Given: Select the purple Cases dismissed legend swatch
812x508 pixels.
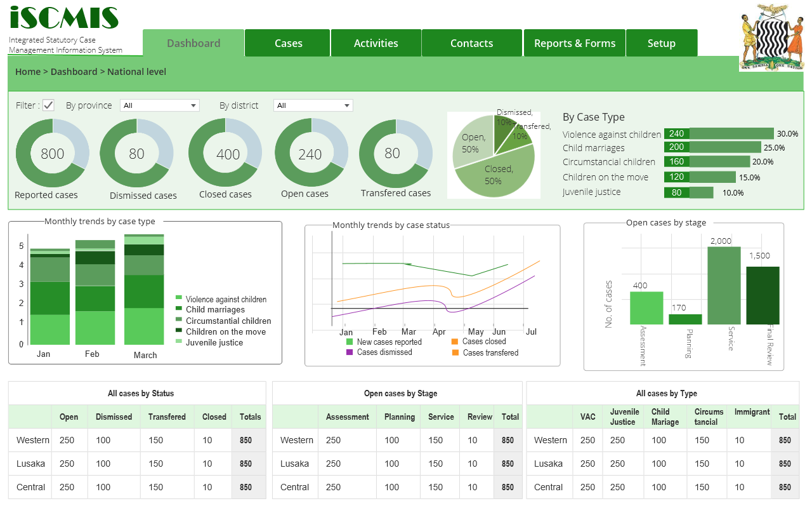Looking at the screenshot, I should click(350, 352).
